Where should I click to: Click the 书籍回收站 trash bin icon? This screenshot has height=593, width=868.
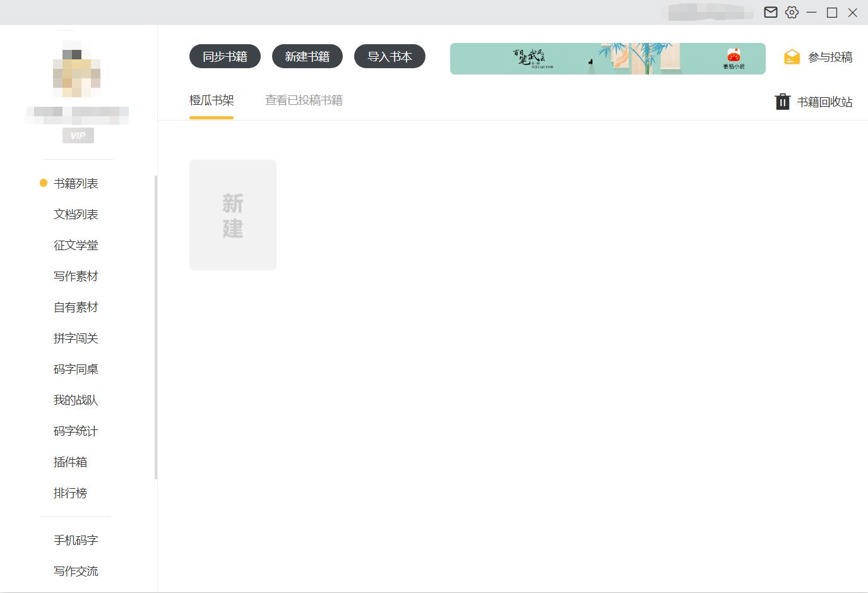[x=782, y=102]
